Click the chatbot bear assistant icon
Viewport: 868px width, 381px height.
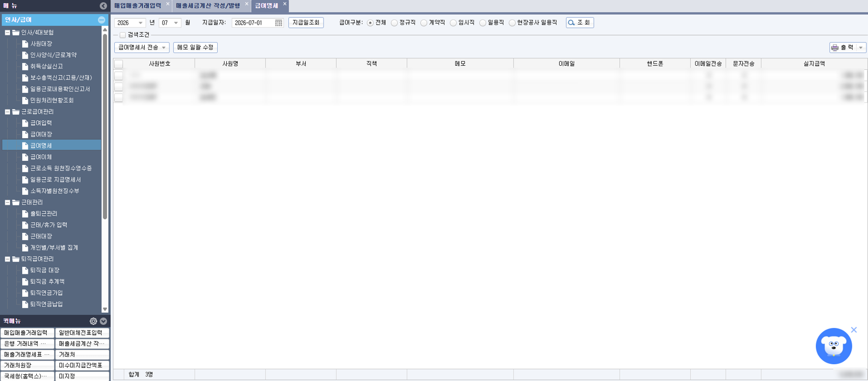point(834,346)
